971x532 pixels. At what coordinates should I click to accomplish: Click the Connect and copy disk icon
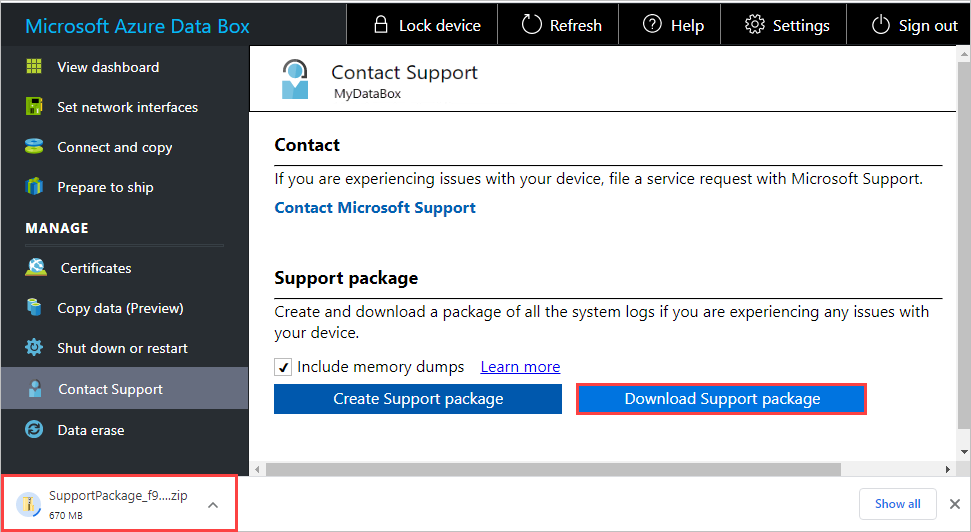coord(34,147)
